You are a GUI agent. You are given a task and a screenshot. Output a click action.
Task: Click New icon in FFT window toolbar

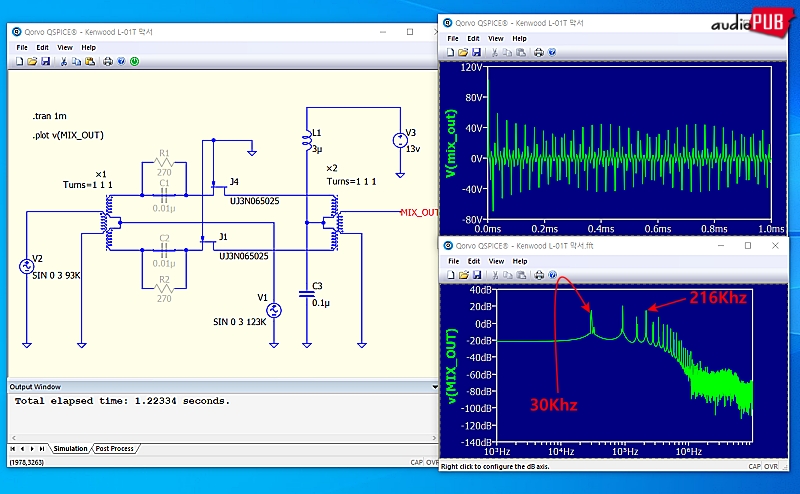tap(451, 275)
